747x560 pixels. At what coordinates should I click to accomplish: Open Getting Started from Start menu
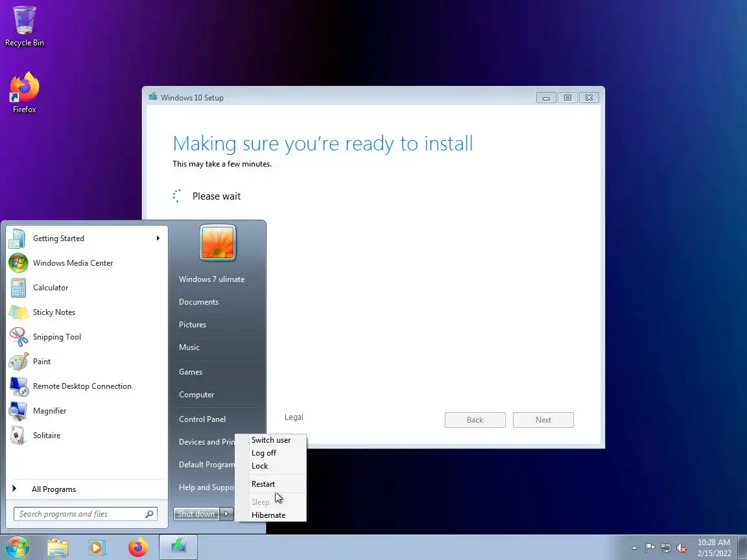click(86, 238)
